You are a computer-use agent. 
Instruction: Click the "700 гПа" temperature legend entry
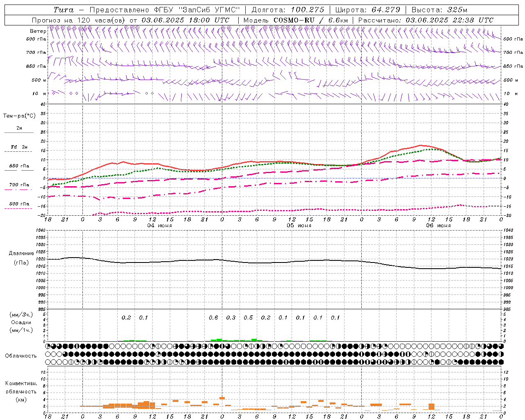[x=19, y=185]
